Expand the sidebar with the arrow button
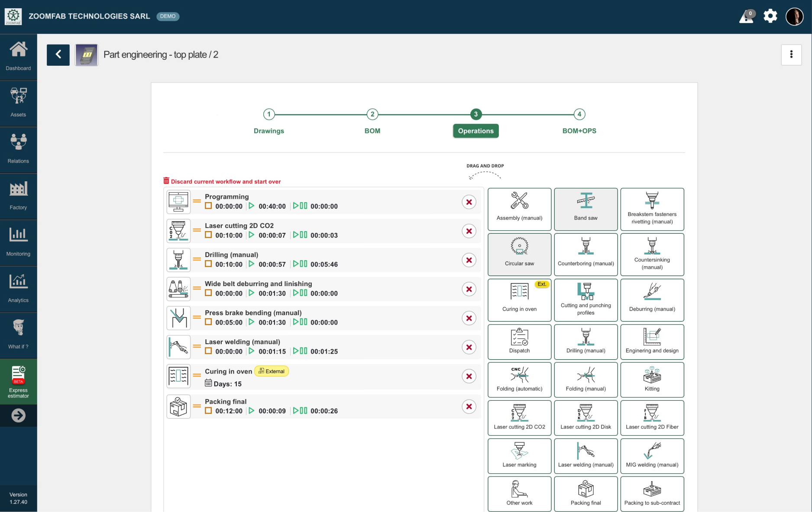 [x=18, y=415]
